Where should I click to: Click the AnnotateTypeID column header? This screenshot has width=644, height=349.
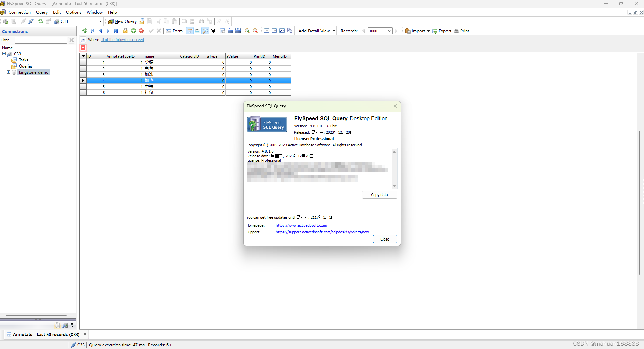tap(124, 56)
